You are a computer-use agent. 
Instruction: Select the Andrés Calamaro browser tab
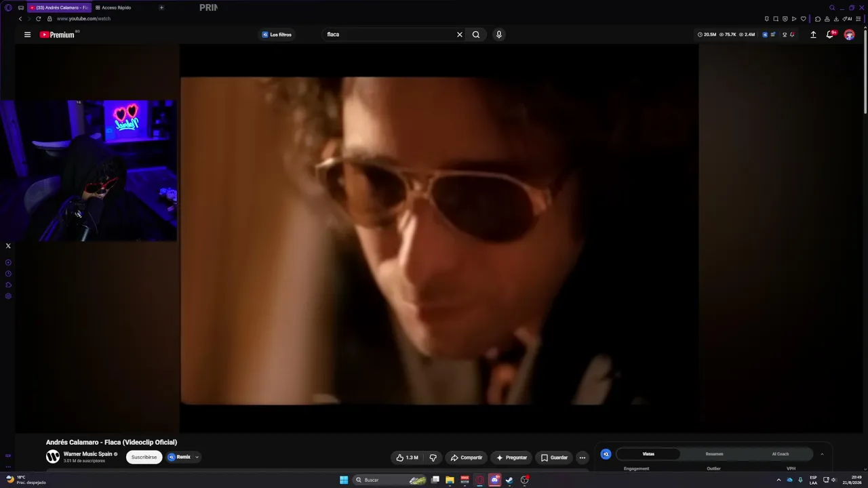point(59,7)
